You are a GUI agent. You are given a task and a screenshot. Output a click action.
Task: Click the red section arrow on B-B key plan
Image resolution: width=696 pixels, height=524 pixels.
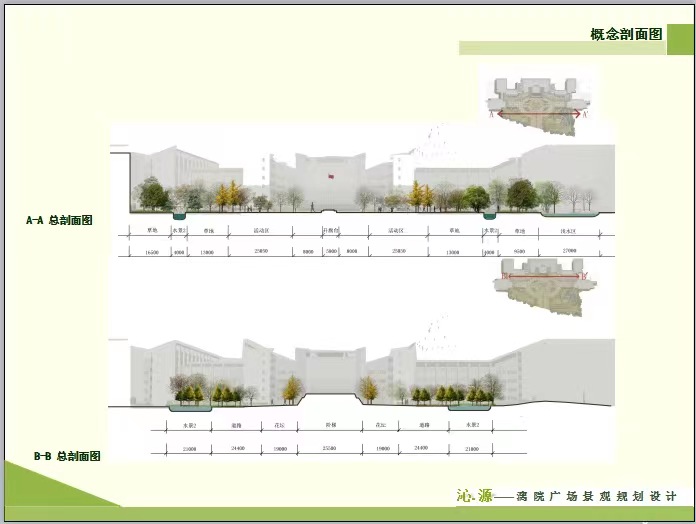coord(542,271)
